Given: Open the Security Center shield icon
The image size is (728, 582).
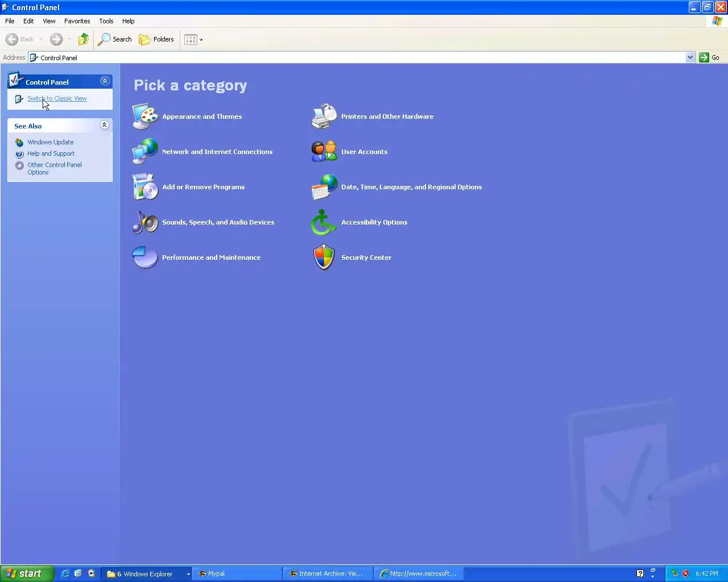Looking at the screenshot, I should (x=324, y=257).
